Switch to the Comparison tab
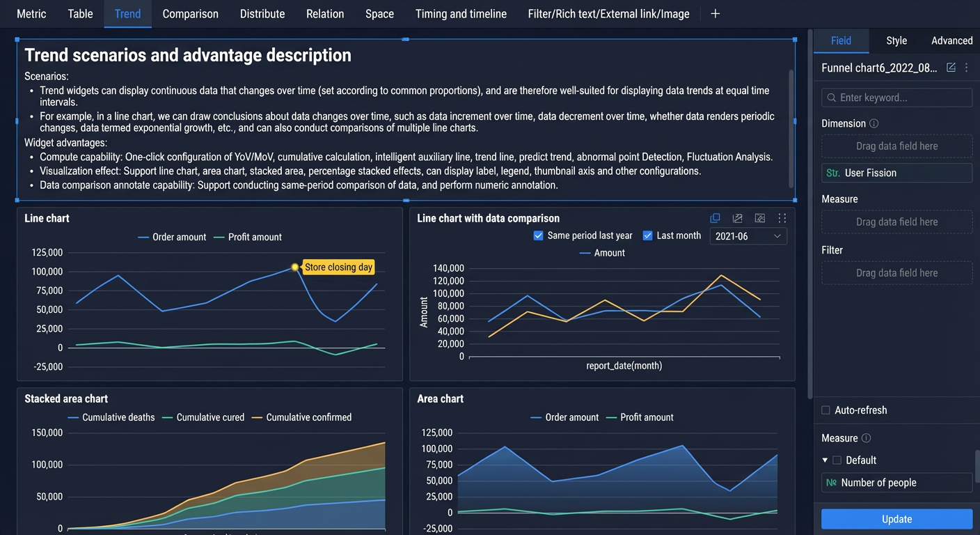 [x=190, y=14]
